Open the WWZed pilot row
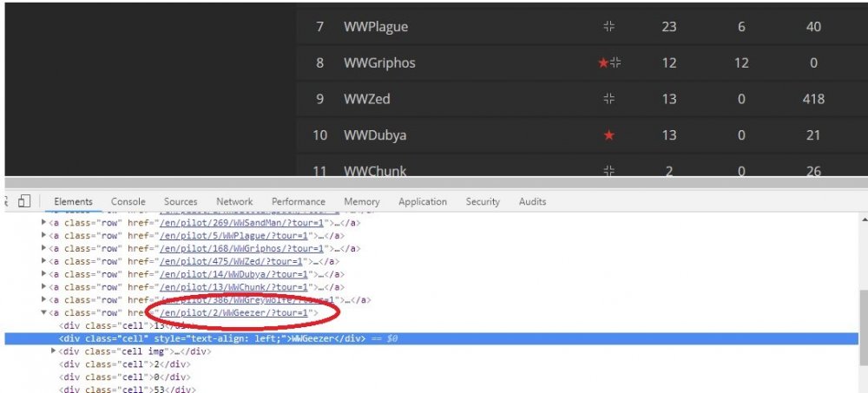 pos(582,99)
